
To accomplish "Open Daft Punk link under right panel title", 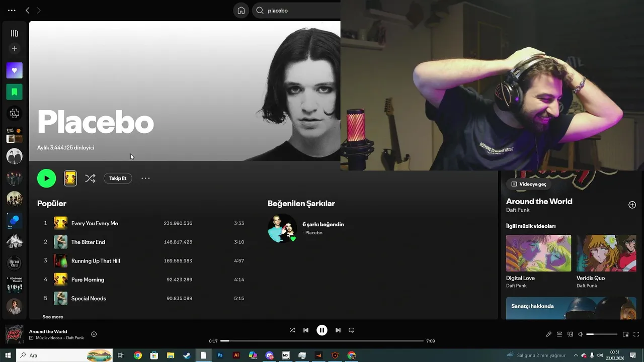I will 518,210.
